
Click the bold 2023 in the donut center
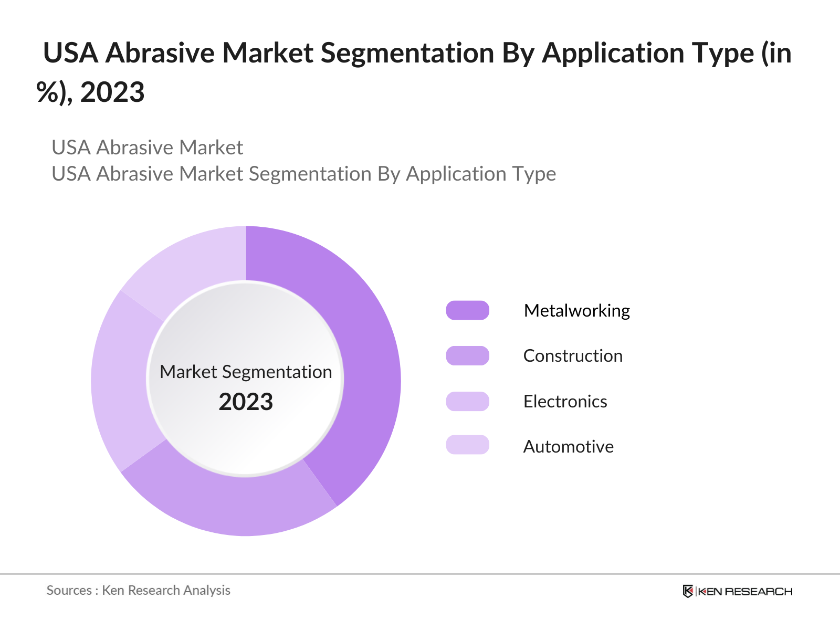[246, 402]
